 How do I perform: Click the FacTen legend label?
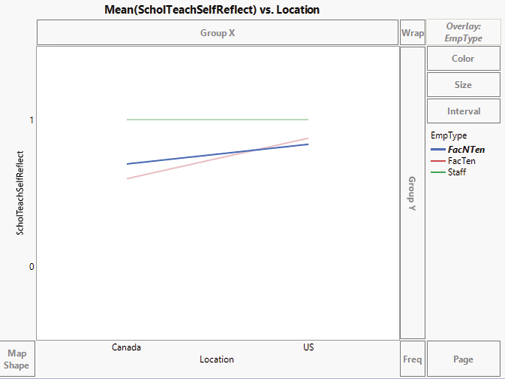click(x=462, y=161)
